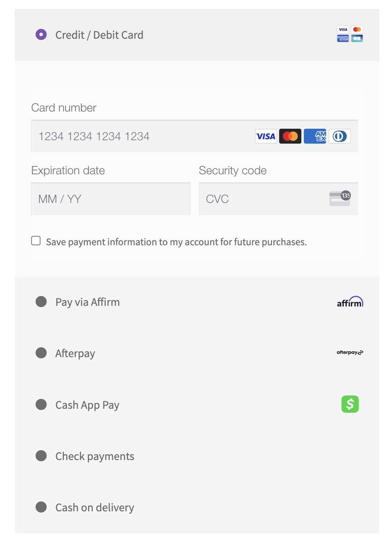Click the Mastercard badge in the top right corner
392x545 pixels.
pos(357,29)
